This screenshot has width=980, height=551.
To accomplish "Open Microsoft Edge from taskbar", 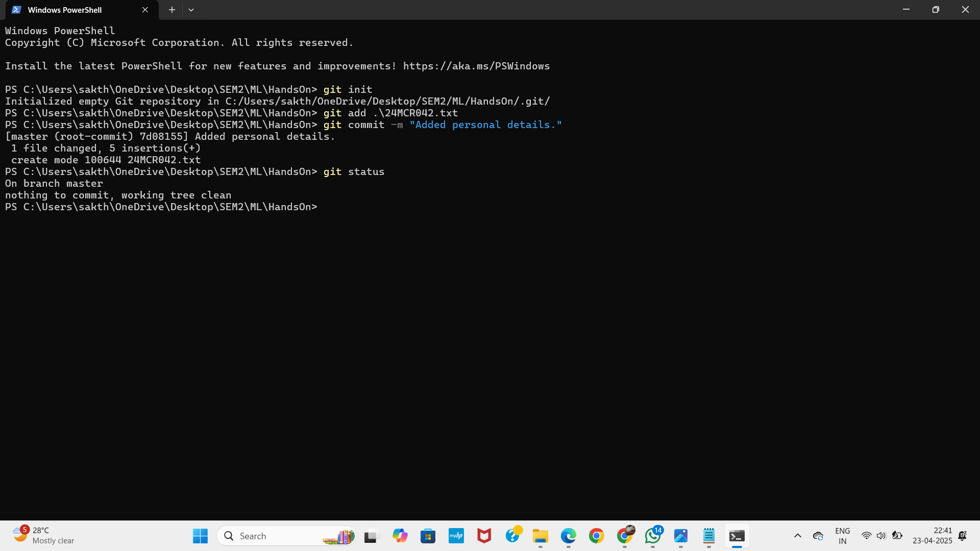I will click(x=568, y=536).
